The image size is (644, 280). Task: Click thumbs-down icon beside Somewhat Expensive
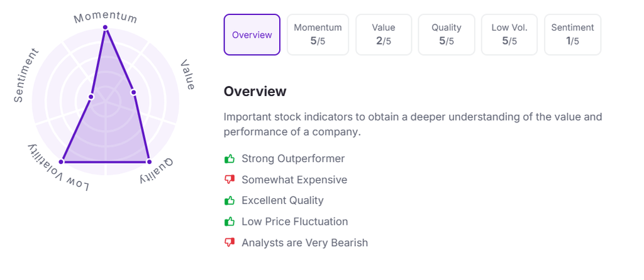point(230,180)
